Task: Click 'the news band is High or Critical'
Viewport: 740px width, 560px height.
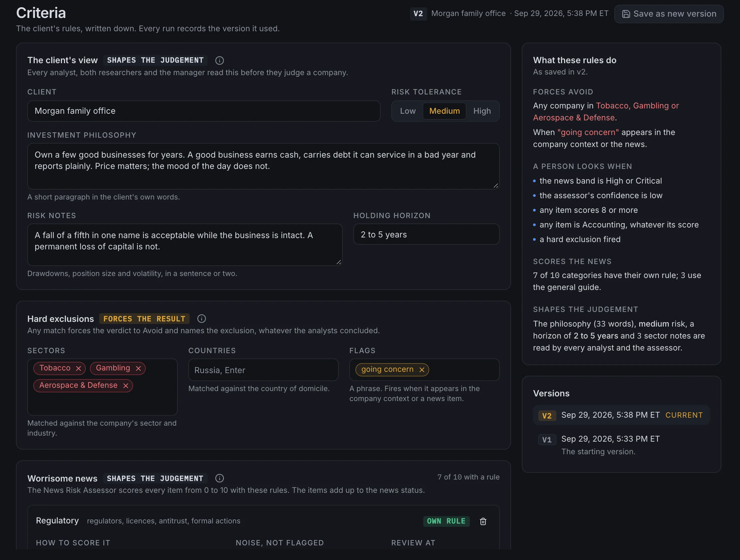Action: (601, 181)
